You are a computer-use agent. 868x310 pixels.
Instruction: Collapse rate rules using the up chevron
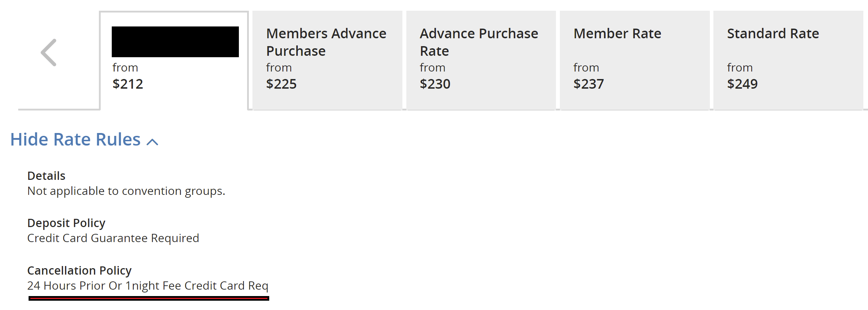152,142
